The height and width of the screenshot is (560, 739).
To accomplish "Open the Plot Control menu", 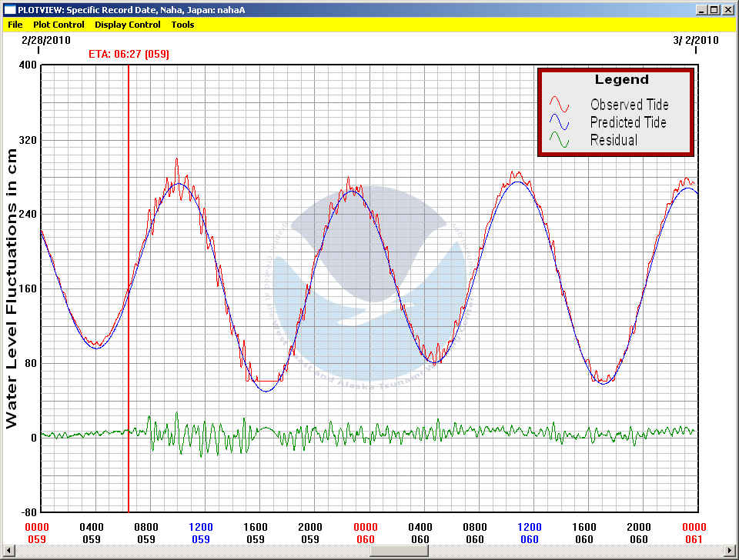I will pyautogui.click(x=59, y=25).
